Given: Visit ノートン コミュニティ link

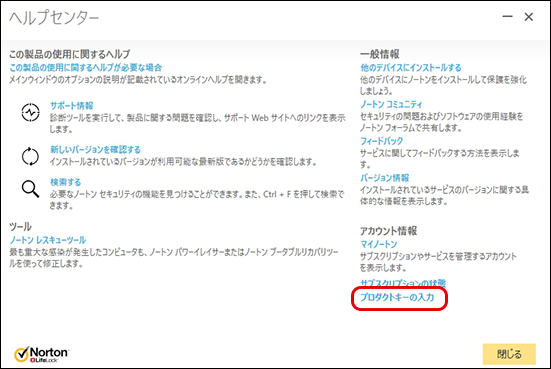Looking at the screenshot, I should 391,104.
